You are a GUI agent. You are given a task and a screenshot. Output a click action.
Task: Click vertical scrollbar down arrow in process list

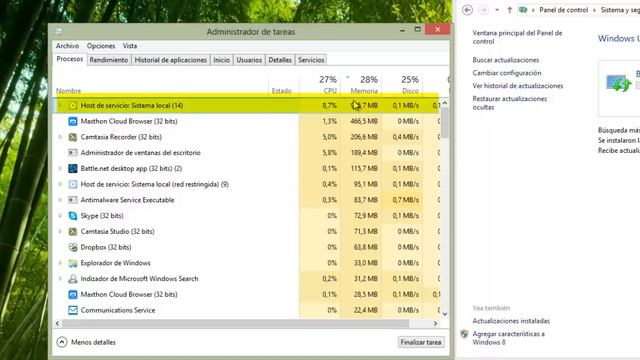point(445,314)
